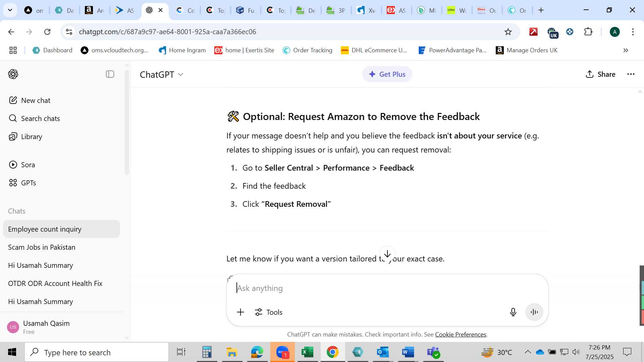Open Task View on the taskbar
644x362 pixels.
(181, 352)
